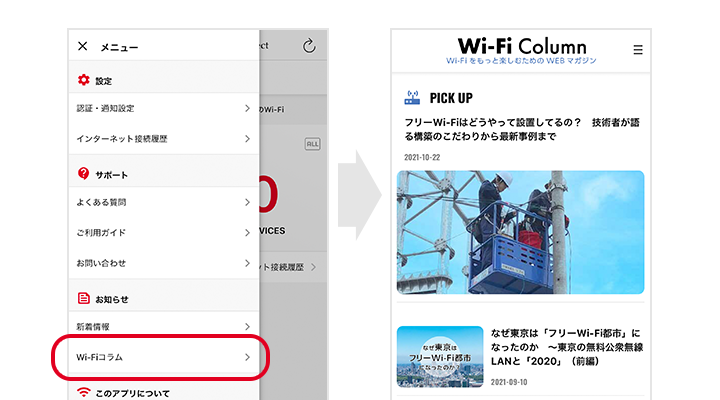Click the router icon beside PICK UP
This screenshot has height=400, width=720.
click(x=412, y=97)
